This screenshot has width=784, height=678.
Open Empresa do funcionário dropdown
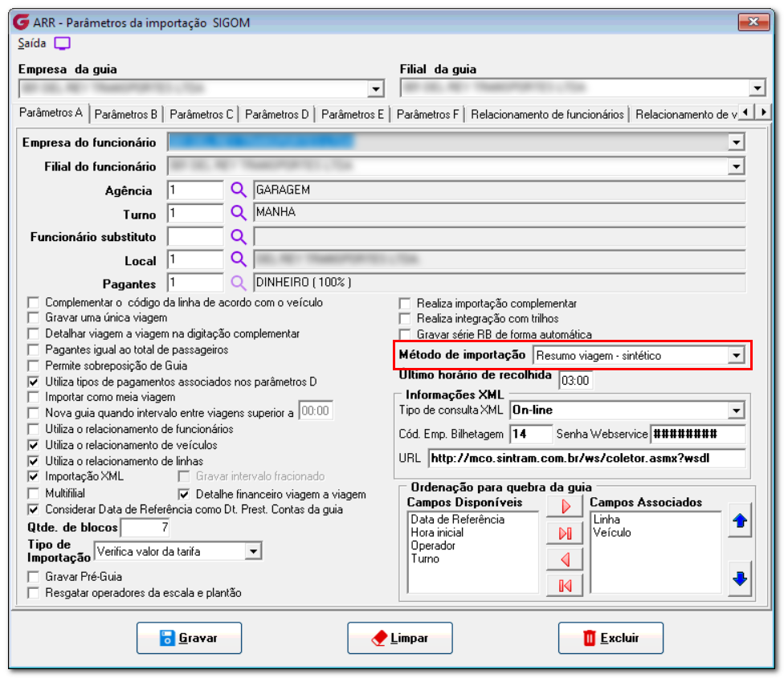(736, 142)
